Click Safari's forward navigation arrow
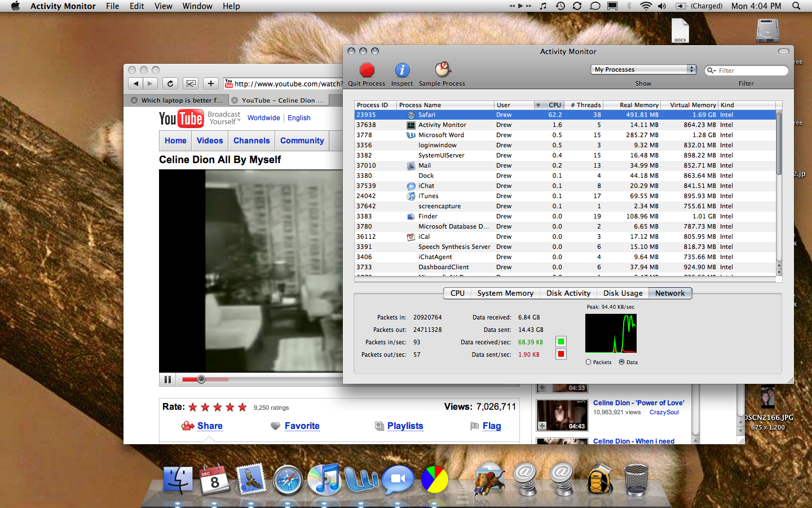 150,84
